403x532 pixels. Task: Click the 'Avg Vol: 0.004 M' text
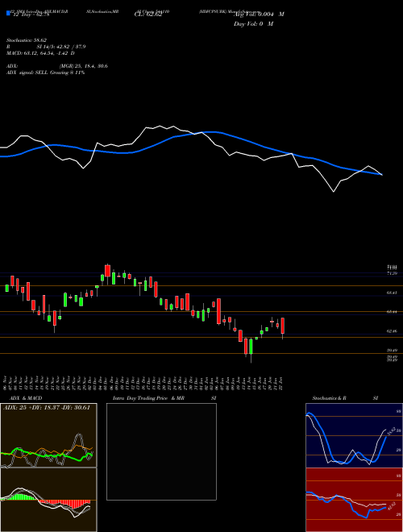[x=259, y=15]
